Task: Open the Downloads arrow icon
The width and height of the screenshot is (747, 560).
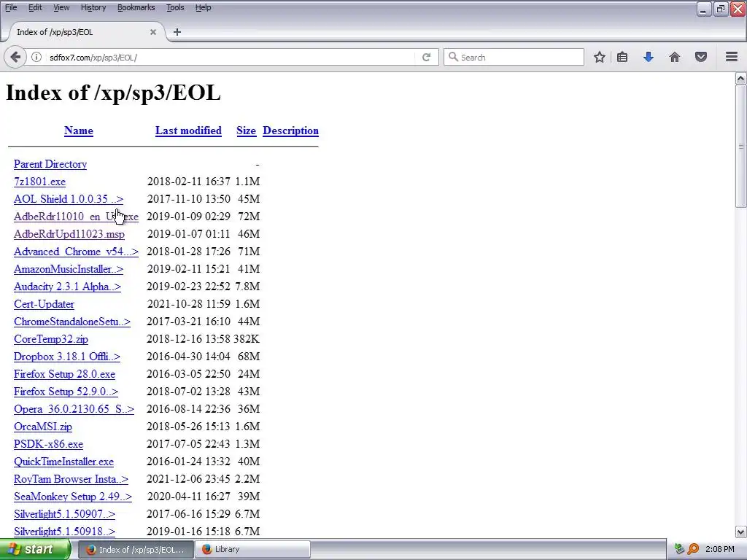Action: pyautogui.click(x=649, y=57)
